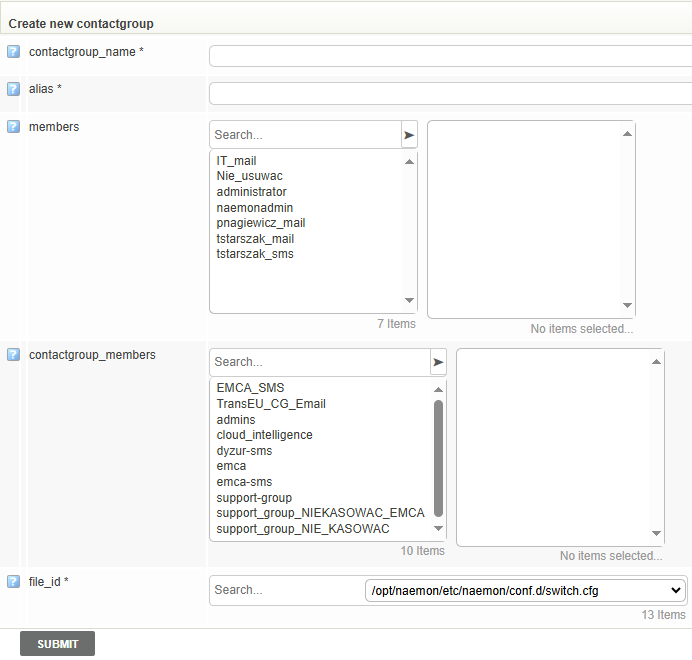Open help icon for members field
Viewport: 692px width, 660px height.
point(13,127)
